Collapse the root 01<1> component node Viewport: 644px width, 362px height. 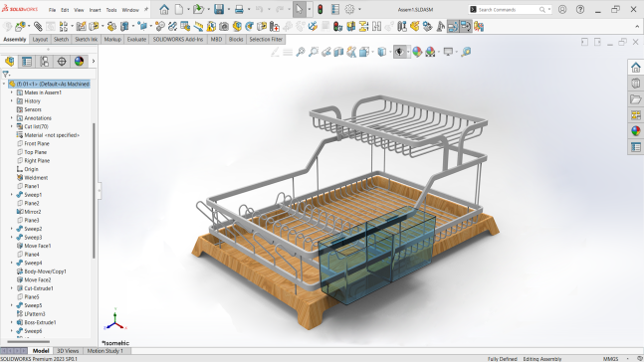click(4, 84)
